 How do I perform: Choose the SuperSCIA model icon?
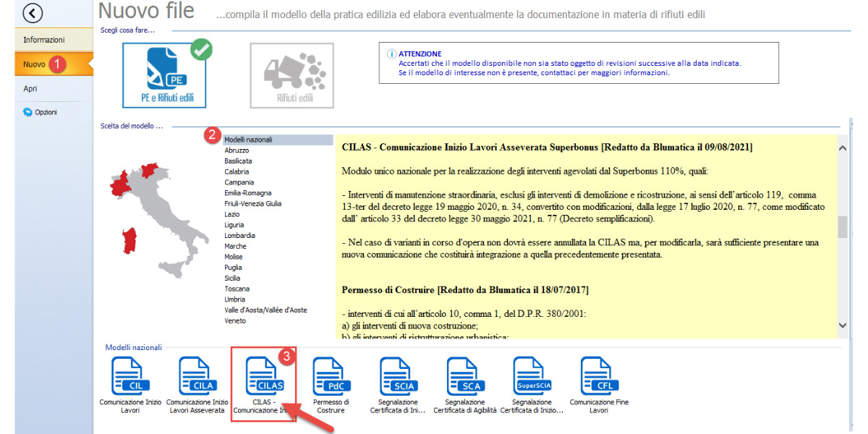pyautogui.click(x=532, y=376)
